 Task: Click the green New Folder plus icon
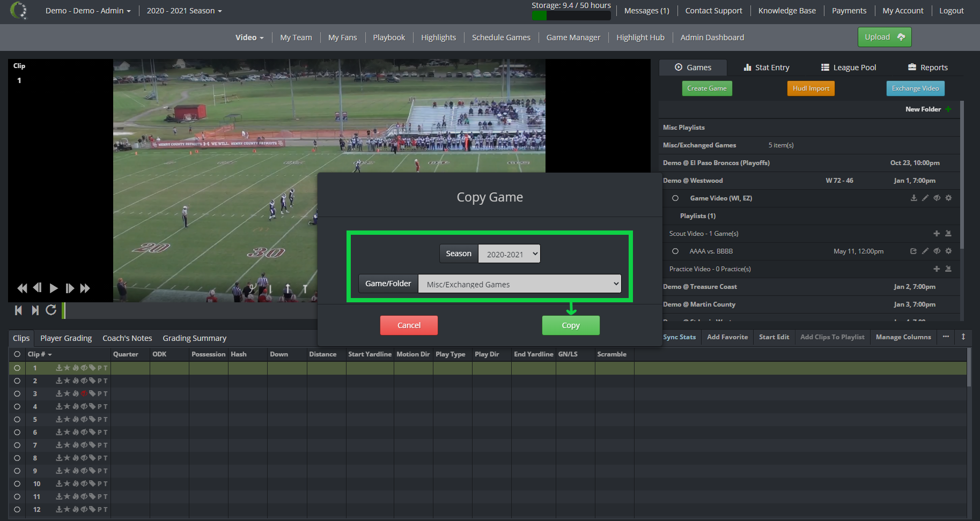tap(948, 109)
